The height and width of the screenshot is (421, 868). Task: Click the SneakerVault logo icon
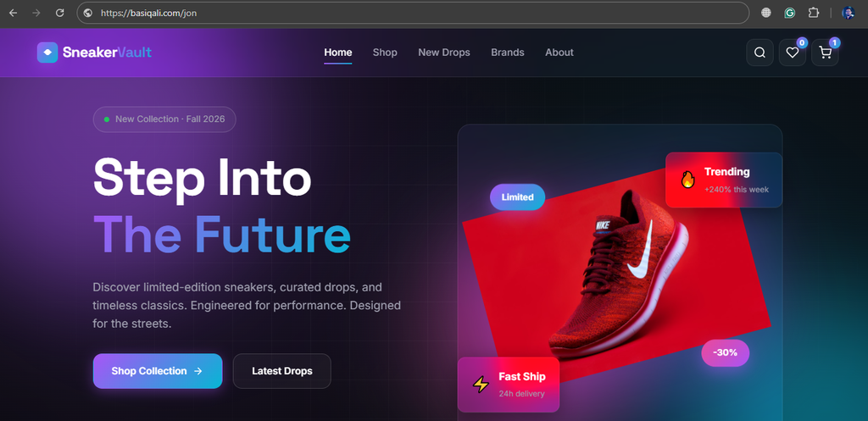47,53
